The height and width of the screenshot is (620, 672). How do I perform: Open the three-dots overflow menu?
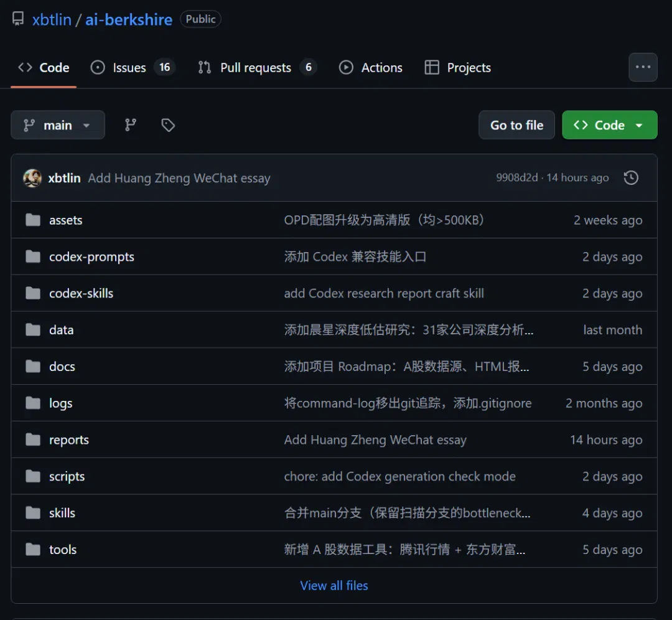click(643, 67)
